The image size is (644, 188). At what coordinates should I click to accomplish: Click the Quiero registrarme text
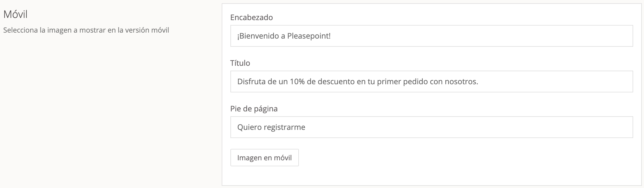coord(271,127)
